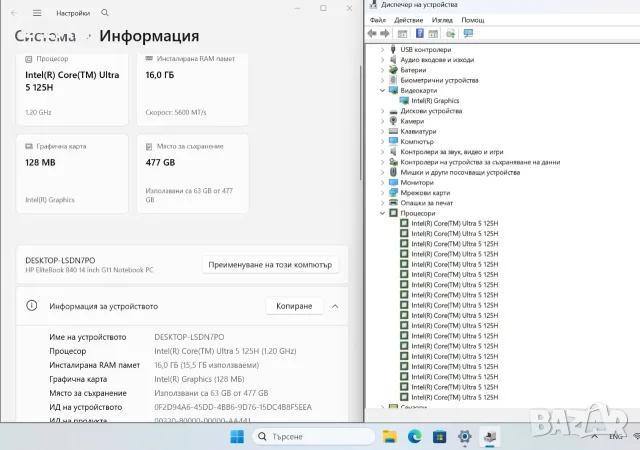
Task: Expand the Клавиатури node
Action: point(382,131)
